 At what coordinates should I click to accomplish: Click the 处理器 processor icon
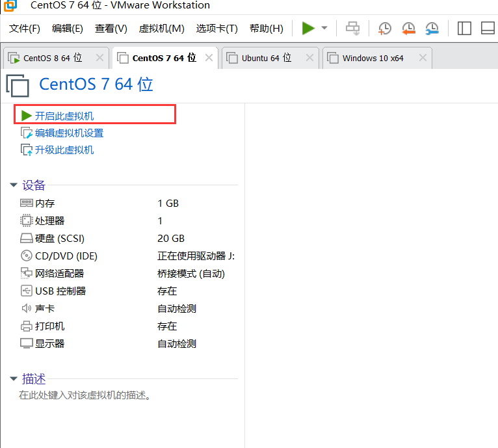tap(27, 220)
